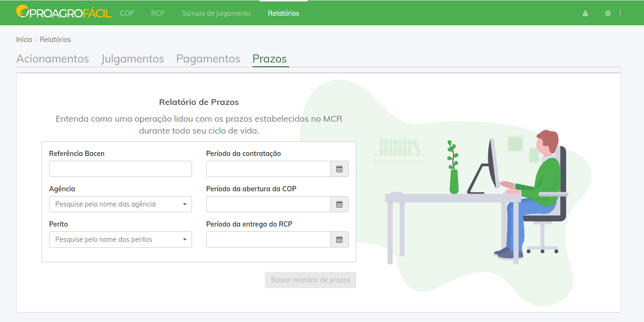Open Súmula de julgamento menu item

(216, 13)
